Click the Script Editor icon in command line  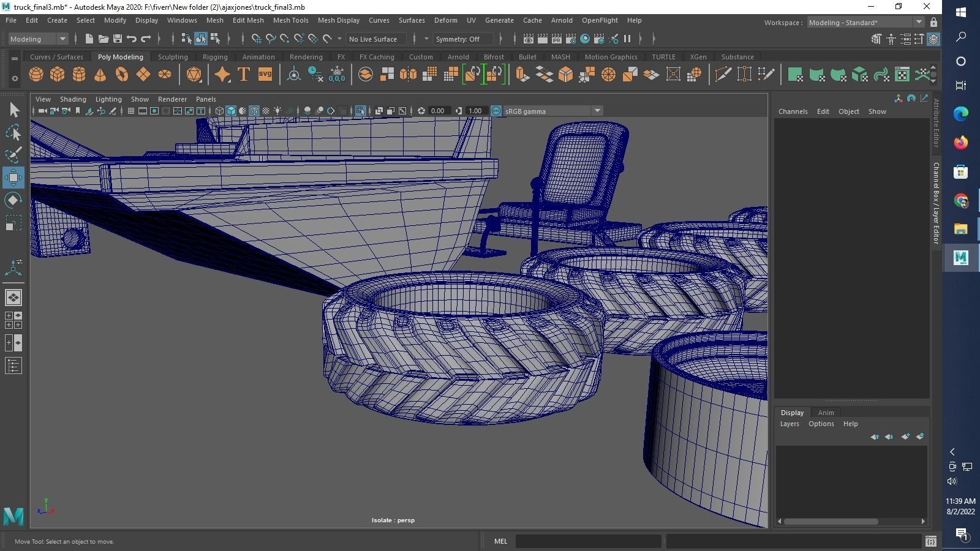point(931,541)
